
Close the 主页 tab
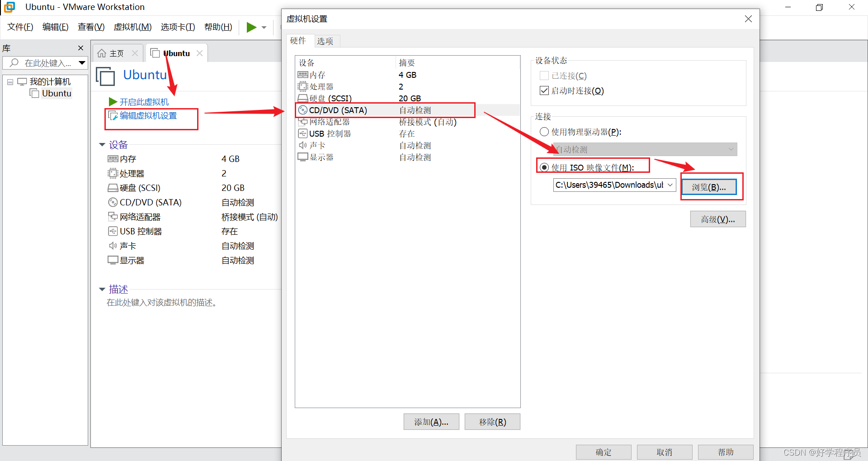coord(135,53)
